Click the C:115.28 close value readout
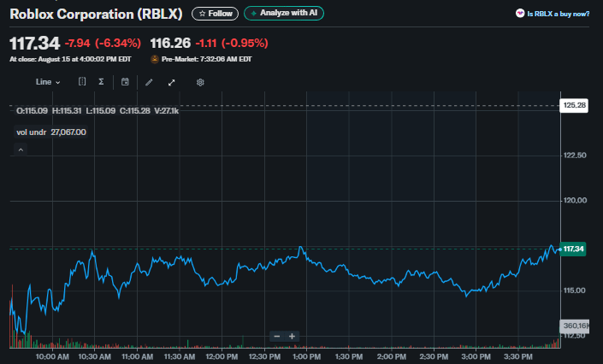 coord(134,111)
